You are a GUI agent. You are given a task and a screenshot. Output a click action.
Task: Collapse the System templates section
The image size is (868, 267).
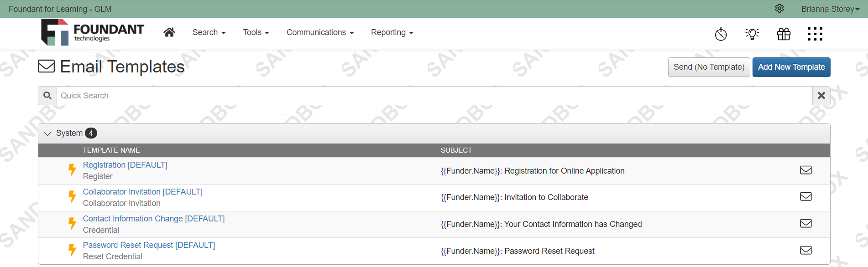(47, 133)
